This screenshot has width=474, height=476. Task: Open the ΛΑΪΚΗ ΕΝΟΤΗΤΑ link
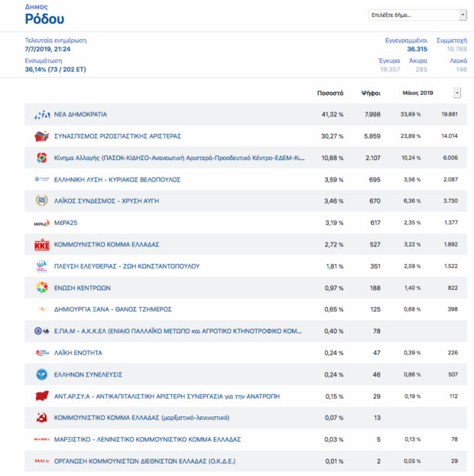point(78,353)
